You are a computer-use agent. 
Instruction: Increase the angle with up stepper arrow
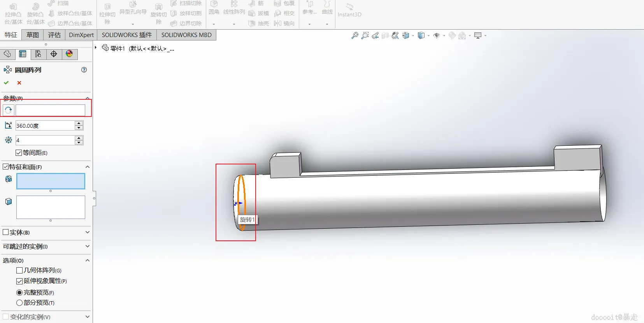click(79, 123)
